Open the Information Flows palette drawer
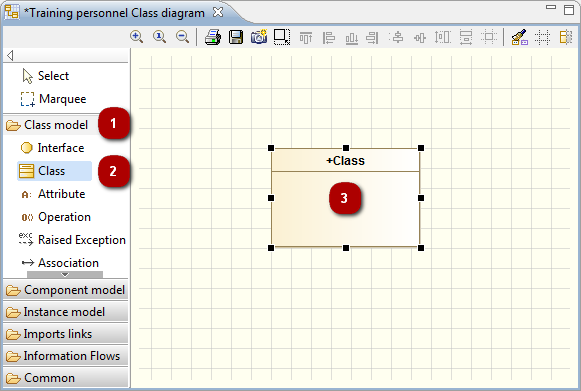The image size is (581, 391). [66, 356]
